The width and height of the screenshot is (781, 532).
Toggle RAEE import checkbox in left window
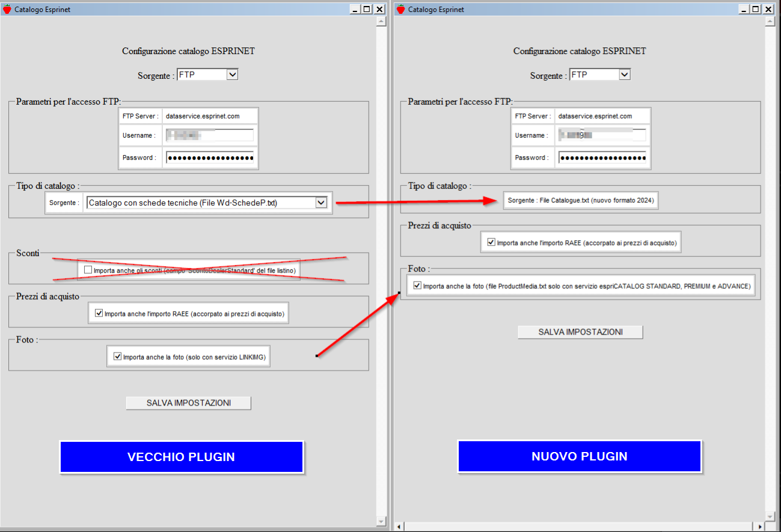coord(99,313)
